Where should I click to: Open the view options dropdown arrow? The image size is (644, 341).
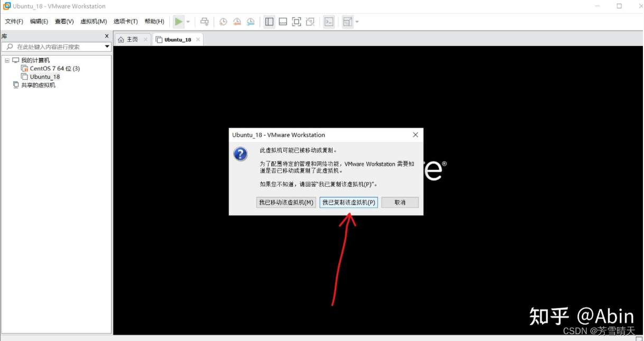[x=357, y=22]
